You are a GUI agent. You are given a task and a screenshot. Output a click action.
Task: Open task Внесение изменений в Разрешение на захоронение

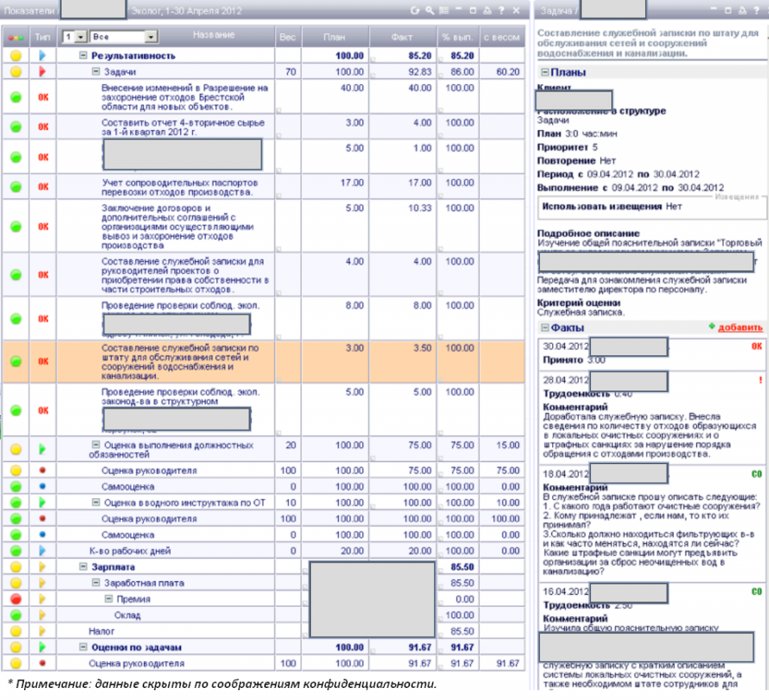coord(185,97)
